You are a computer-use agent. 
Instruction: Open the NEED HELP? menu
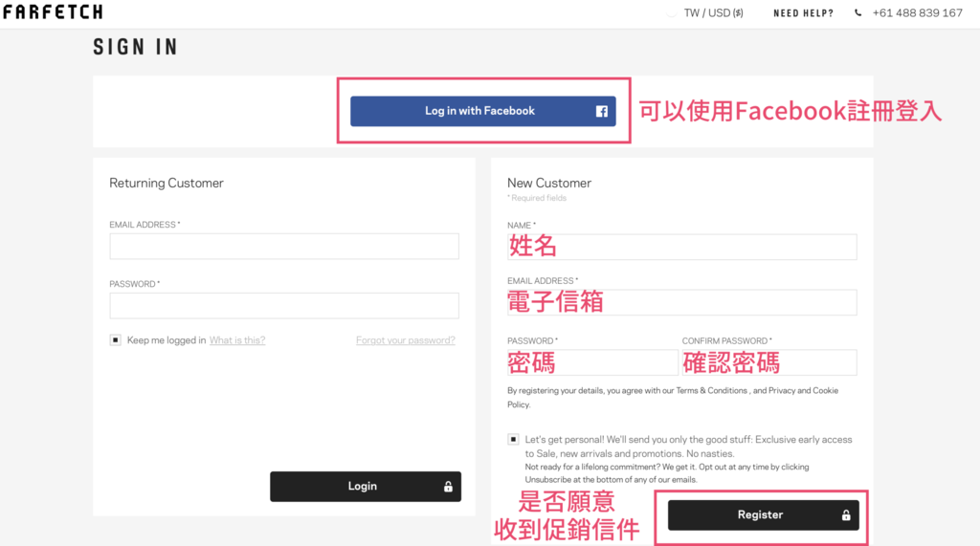(x=803, y=13)
